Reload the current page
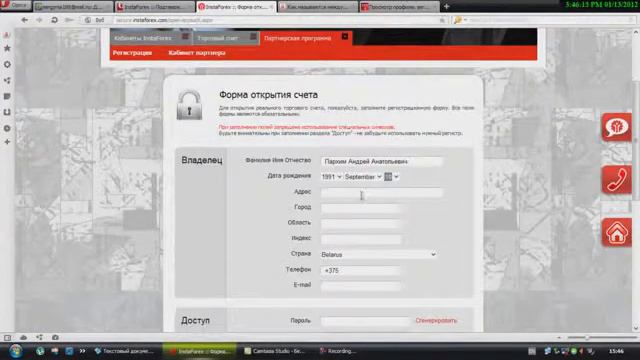The width and height of the screenshot is (640, 360). [54, 20]
